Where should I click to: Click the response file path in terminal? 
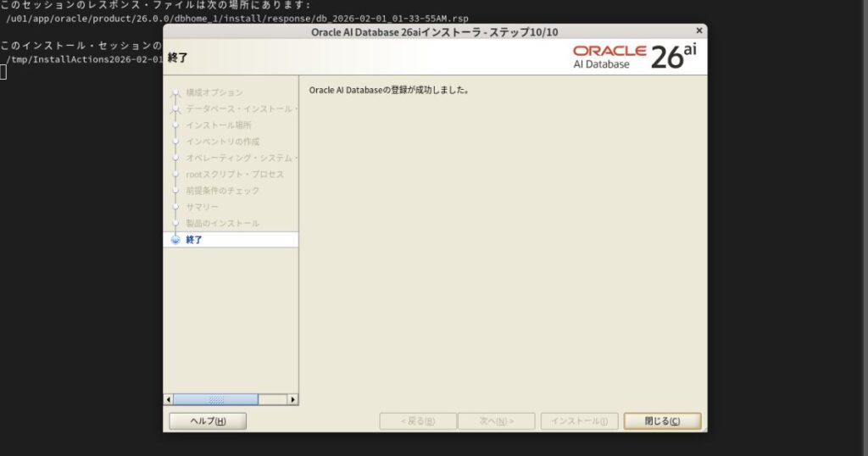[x=237, y=19]
